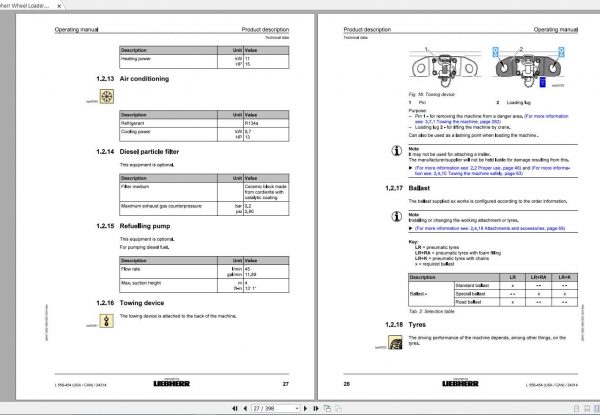The height and width of the screenshot is (415, 600).
Task: Click the towing device hook icon
Action: click(107, 321)
